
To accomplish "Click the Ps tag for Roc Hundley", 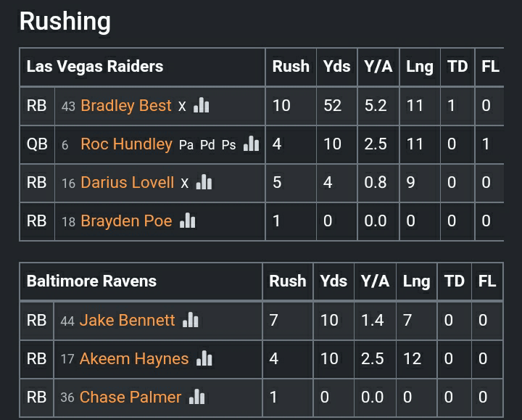I will [228, 145].
